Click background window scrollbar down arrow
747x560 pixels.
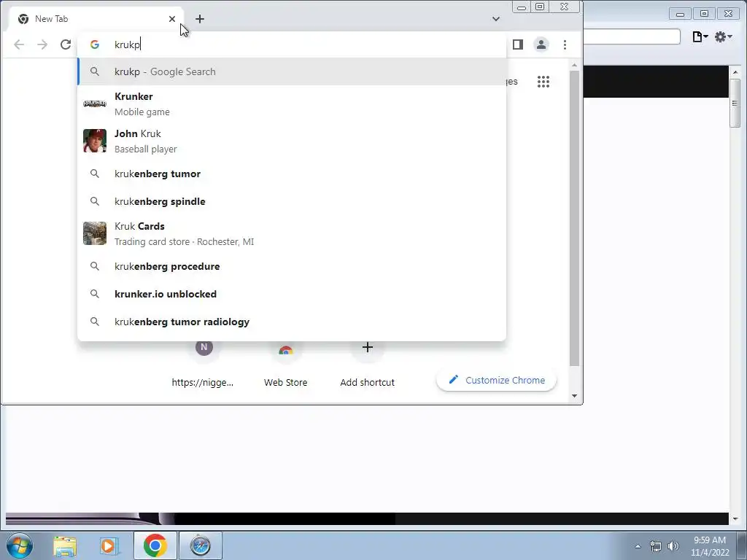point(735,518)
